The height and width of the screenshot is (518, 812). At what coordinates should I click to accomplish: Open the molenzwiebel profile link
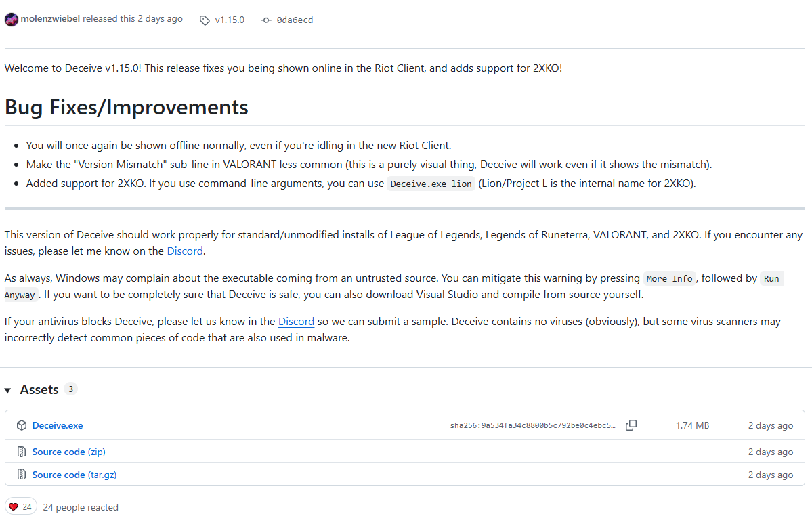pos(50,19)
